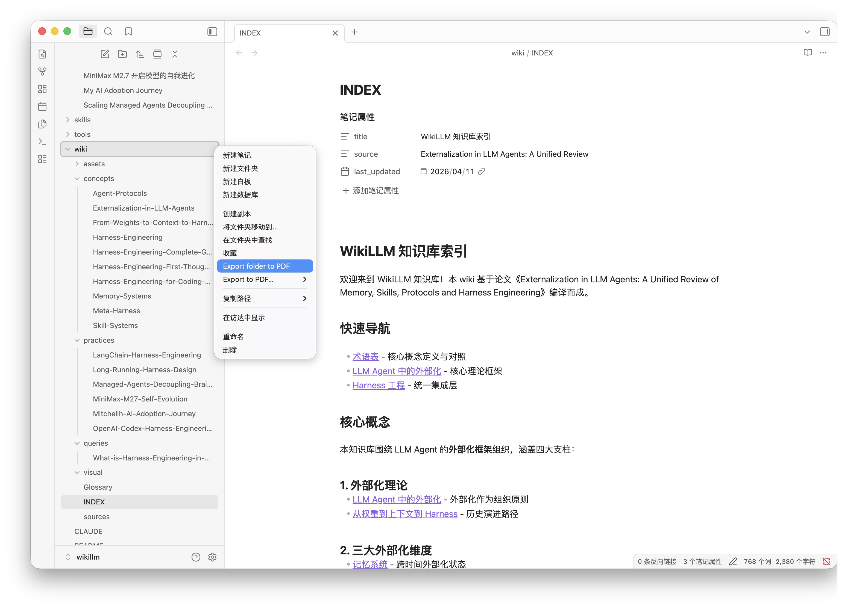
Task: Open the Harness 工程 link
Action: click(379, 385)
